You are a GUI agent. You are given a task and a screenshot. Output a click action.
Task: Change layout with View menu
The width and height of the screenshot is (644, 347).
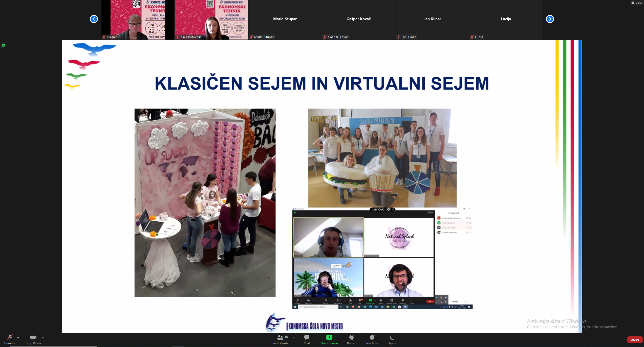pos(636,3)
